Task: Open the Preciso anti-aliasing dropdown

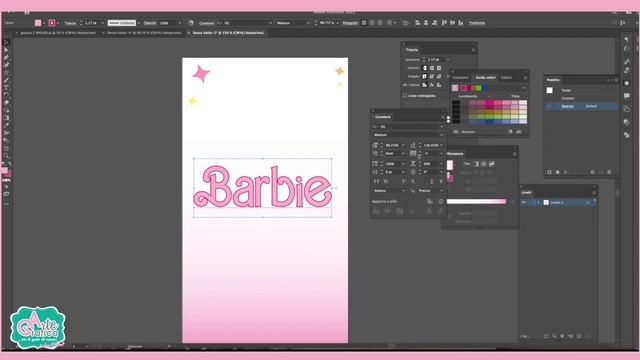Action: [430, 191]
